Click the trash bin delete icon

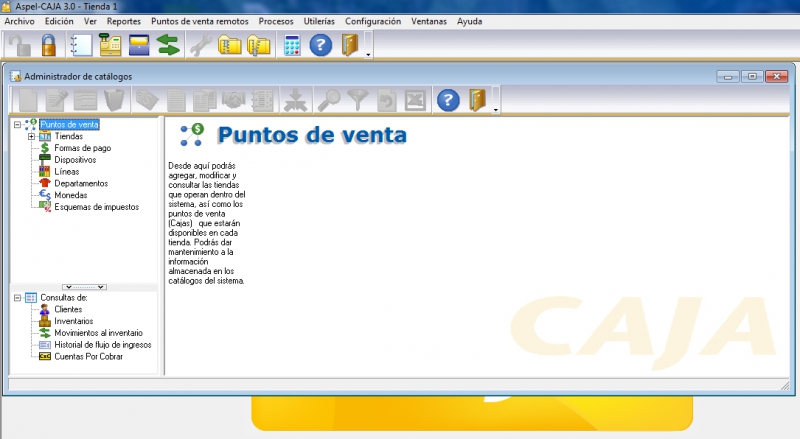tap(115, 100)
